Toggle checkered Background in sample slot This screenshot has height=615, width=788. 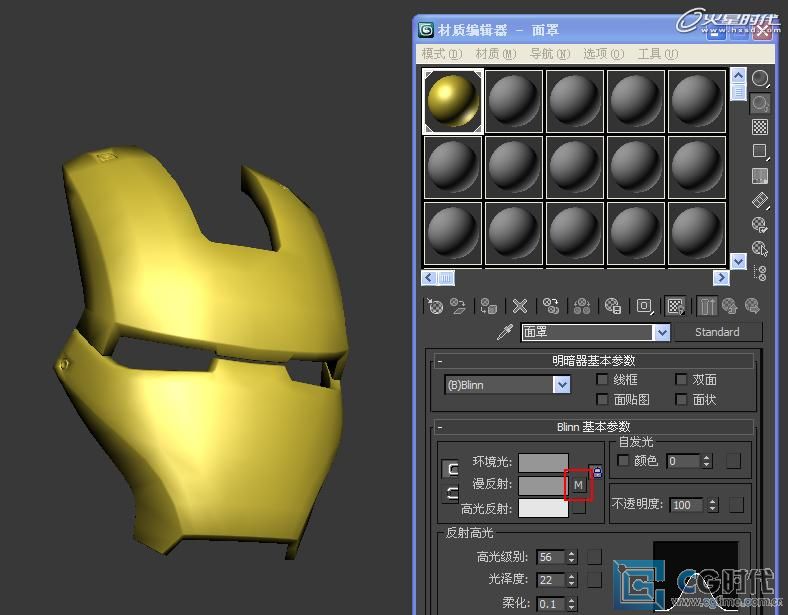[x=760, y=127]
